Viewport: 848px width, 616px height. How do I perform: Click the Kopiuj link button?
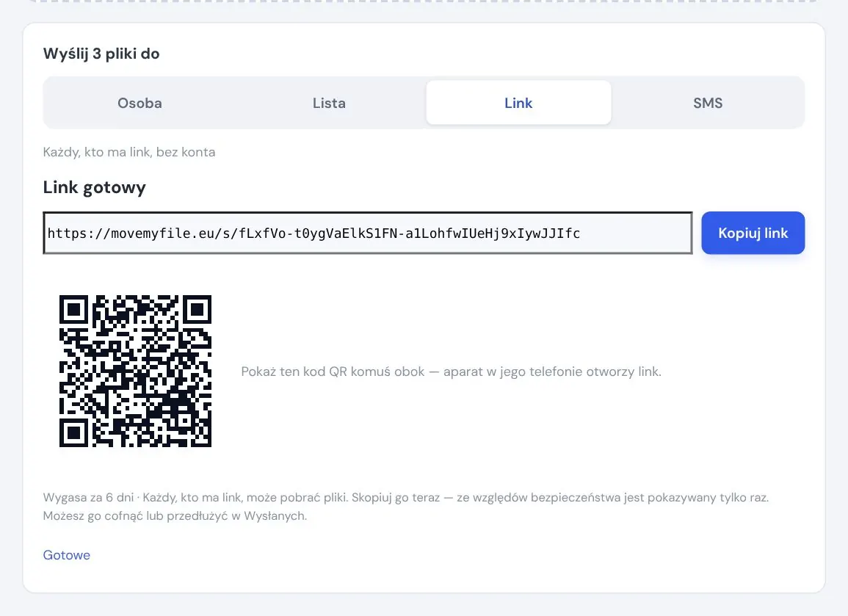coord(753,233)
